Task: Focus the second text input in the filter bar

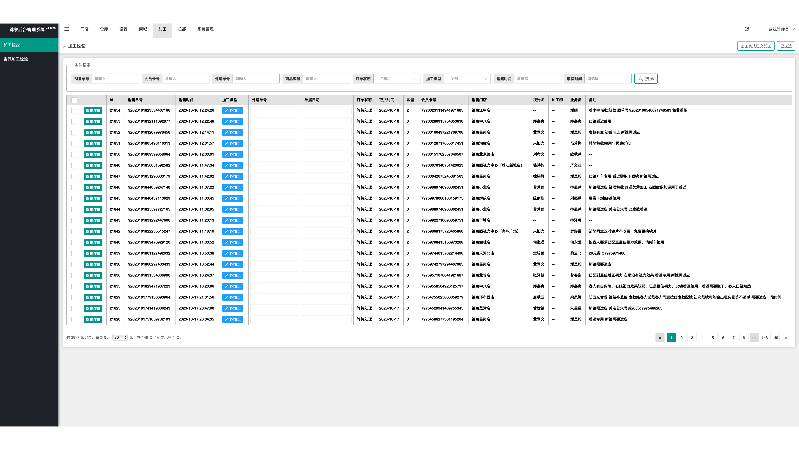Action: pos(185,78)
